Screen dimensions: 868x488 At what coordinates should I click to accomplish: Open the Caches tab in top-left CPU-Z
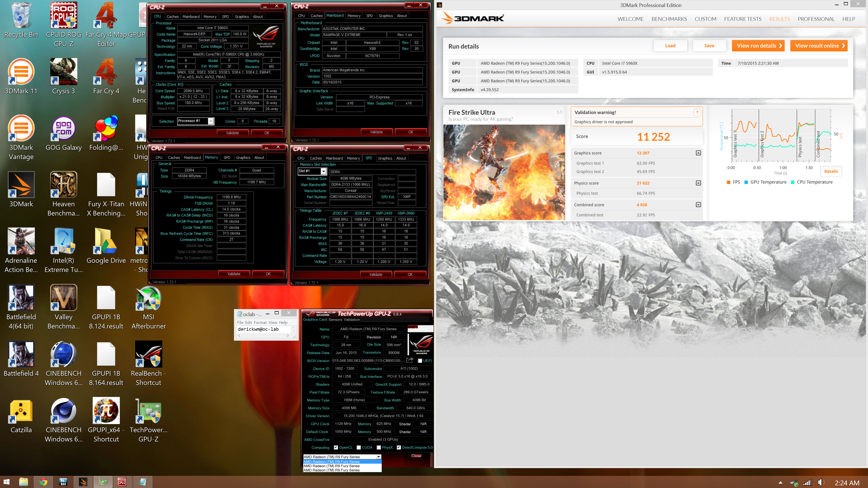[172, 16]
